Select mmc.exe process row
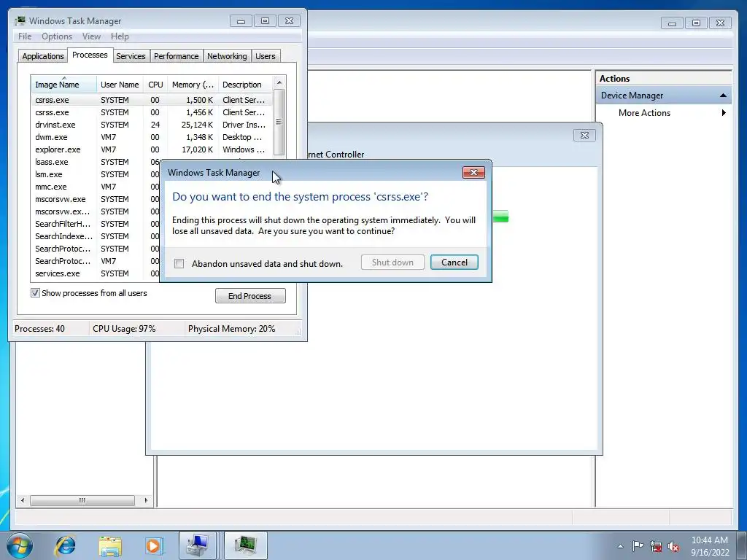This screenshot has height=560, width=747. point(96,187)
